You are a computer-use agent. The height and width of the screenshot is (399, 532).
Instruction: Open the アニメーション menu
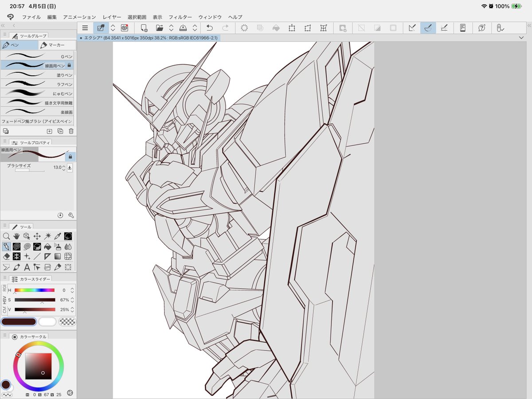79,17
